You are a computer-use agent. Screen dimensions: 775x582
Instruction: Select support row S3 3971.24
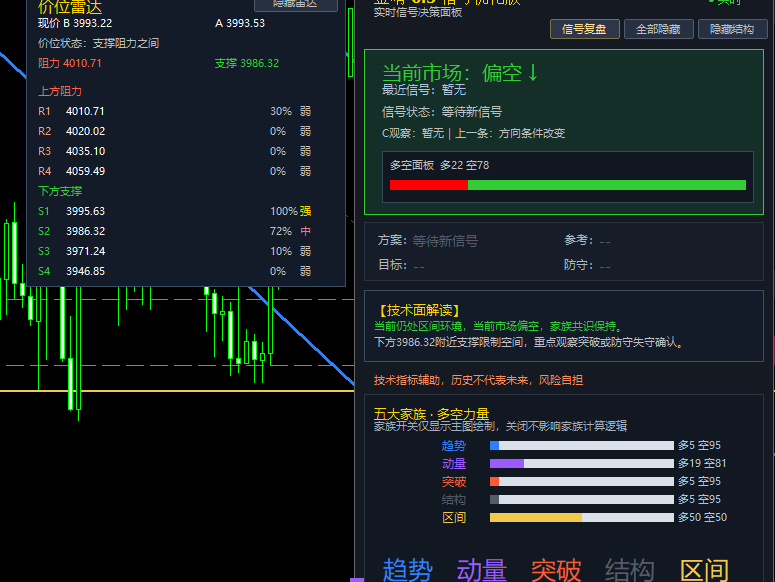point(175,251)
